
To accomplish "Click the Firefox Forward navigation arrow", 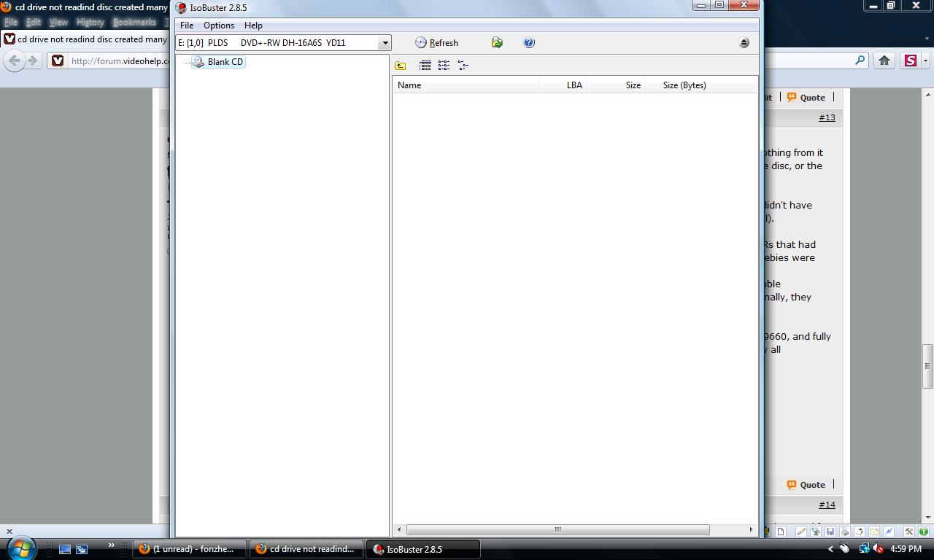I will (32, 61).
